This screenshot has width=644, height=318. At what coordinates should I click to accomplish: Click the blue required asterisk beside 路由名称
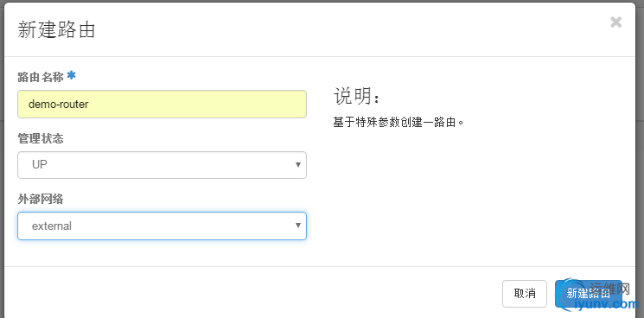coord(72,75)
